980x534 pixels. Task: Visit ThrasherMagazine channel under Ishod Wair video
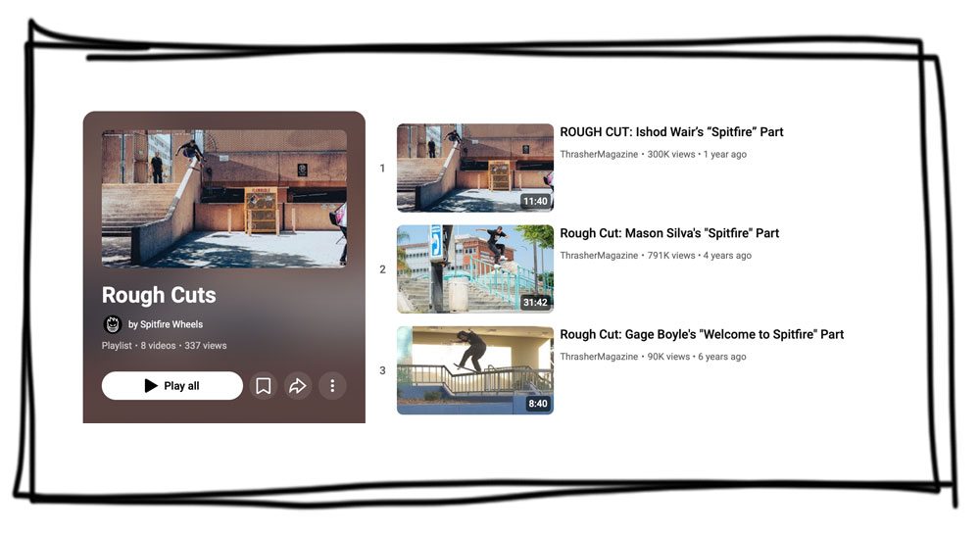point(599,155)
